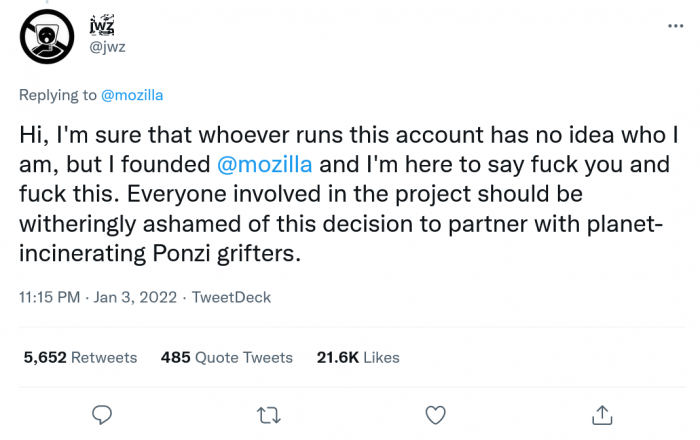Show the 21.6K Likes list
Image resolution: width=700 pixels, height=440 pixels.
tap(358, 357)
